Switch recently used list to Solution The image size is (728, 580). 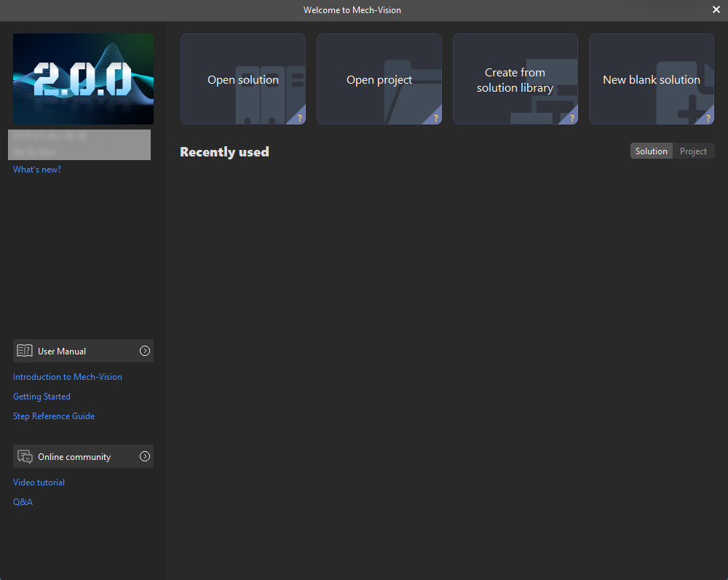click(x=651, y=151)
